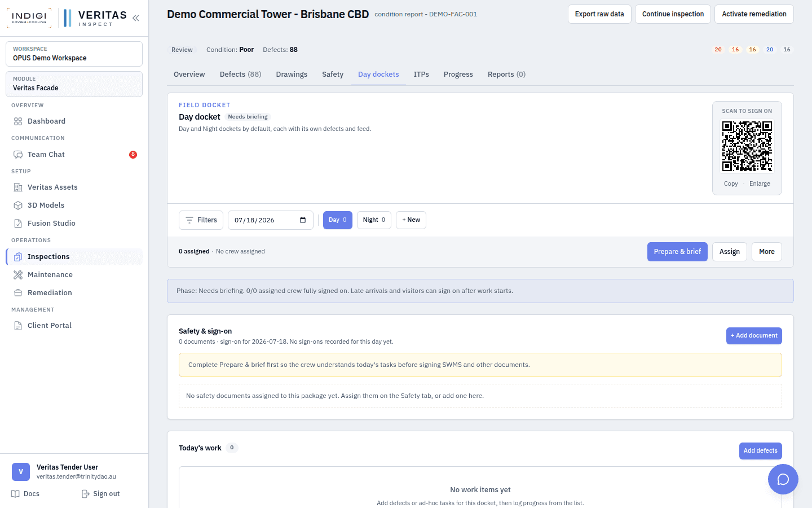The width and height of the screenshot is (812, 508).
Task: Click Export raw data button
Action: click(x=599, y=14)
